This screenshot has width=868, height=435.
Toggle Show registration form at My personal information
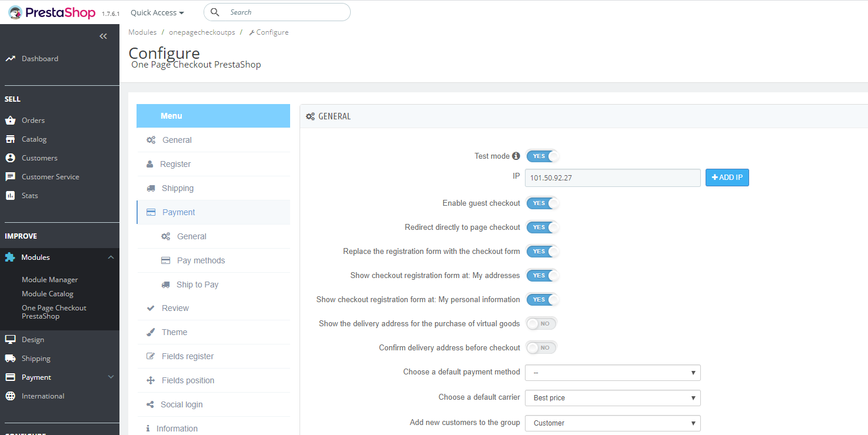click(541, 300)
